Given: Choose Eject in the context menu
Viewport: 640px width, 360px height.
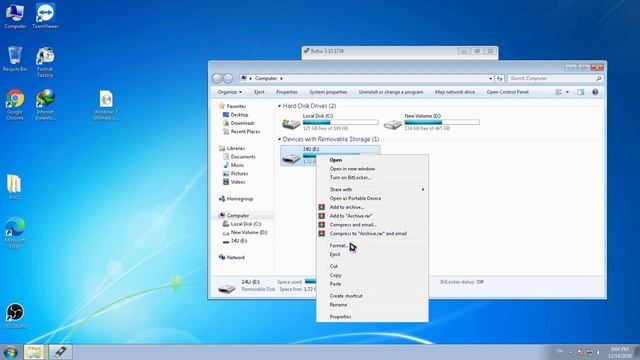Looking at the screenshot, I should coord(372,254).
